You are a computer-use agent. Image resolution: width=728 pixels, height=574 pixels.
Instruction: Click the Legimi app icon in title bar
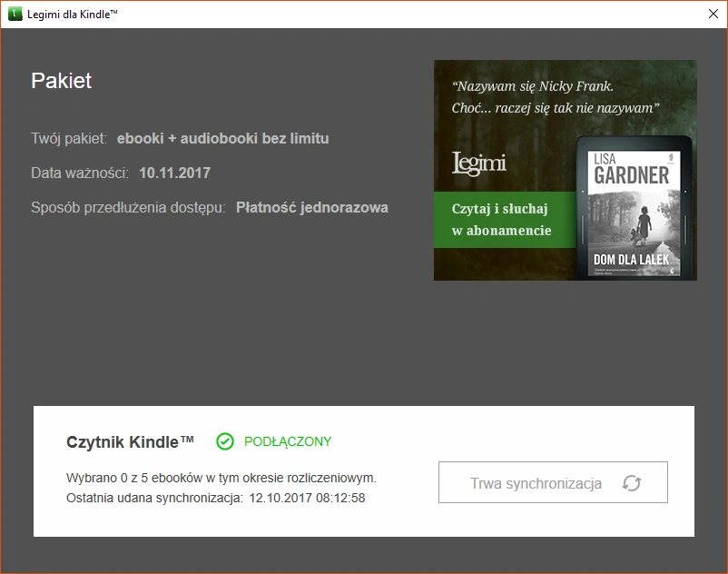point(15,14)
